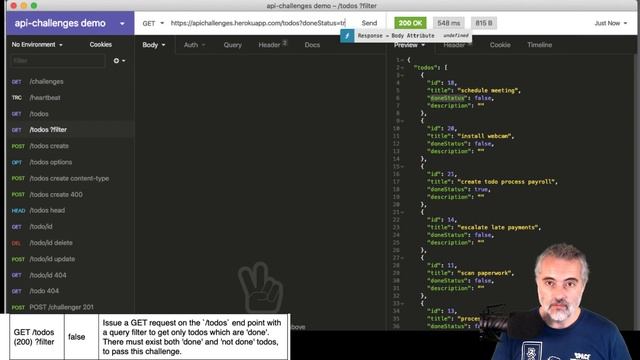Click the 548 ms response time tag
The image size is (640, 360).
(449, 23)
